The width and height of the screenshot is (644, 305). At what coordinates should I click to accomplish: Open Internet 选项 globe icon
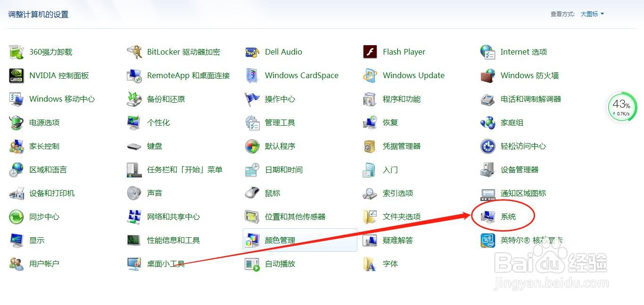pyautogui.click(x=488, y=52)
